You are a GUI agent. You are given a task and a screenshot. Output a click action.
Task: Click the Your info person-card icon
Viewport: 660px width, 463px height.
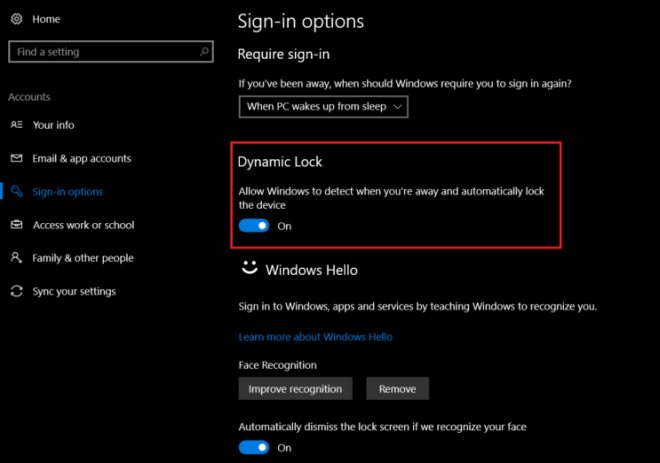pos(16,125)
